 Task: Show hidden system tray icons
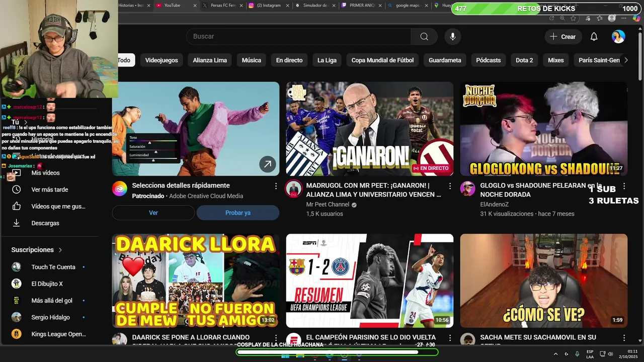click(x=555, y=354)
